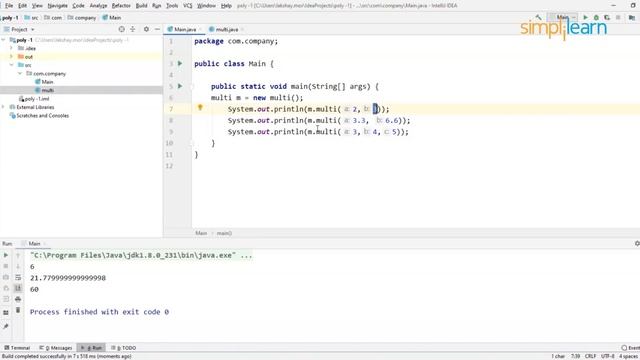Image resolution: width=640 pixels, height=360 pixels.
Task: Click the UTF-8 encoding indicator
Action: tap(608, 356)
